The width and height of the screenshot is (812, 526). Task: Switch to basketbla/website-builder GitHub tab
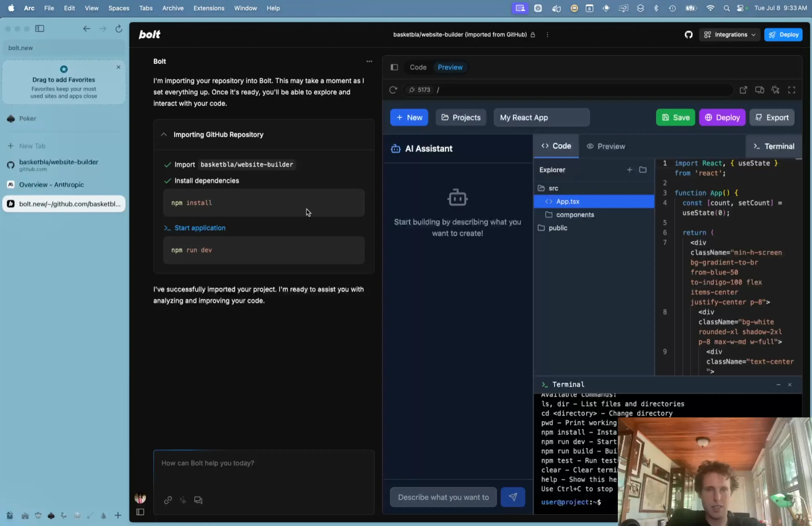tap(64, 165)
